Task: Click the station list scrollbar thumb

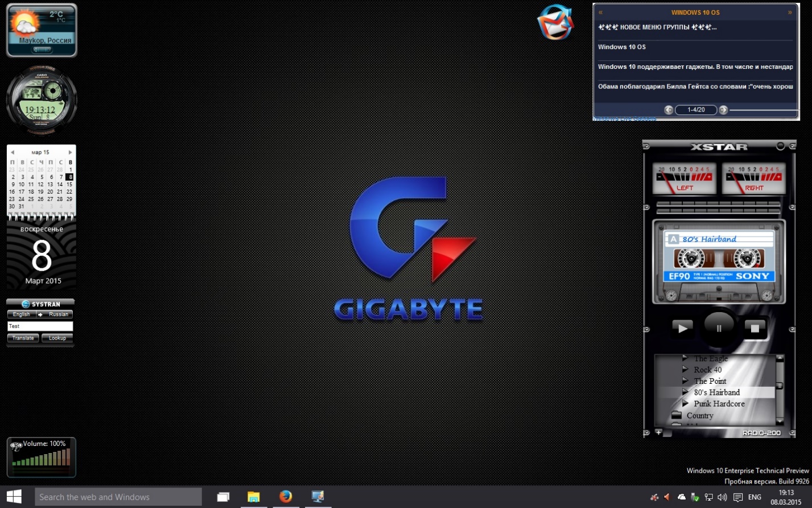Action: [780, 386]
